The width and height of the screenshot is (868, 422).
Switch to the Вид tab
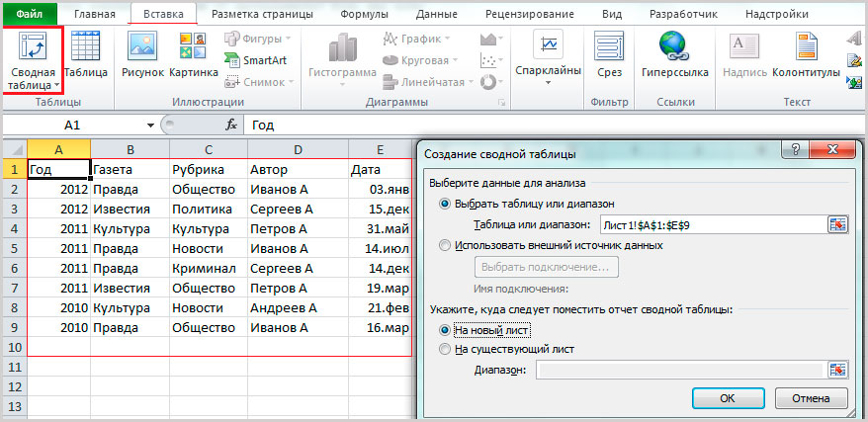(x=614, y=14)
